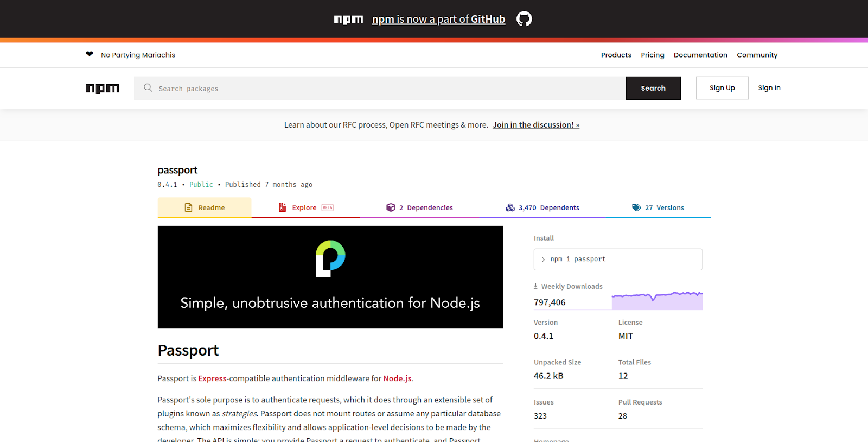868x442 pixels.
Task: Click the 'No Partying Mariachis' text
Action: [x=138, y=55]
